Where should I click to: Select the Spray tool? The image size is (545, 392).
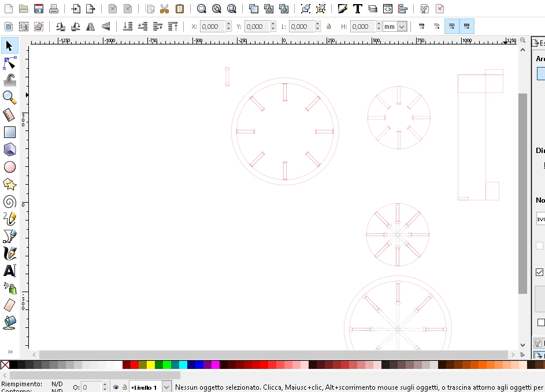10,288
